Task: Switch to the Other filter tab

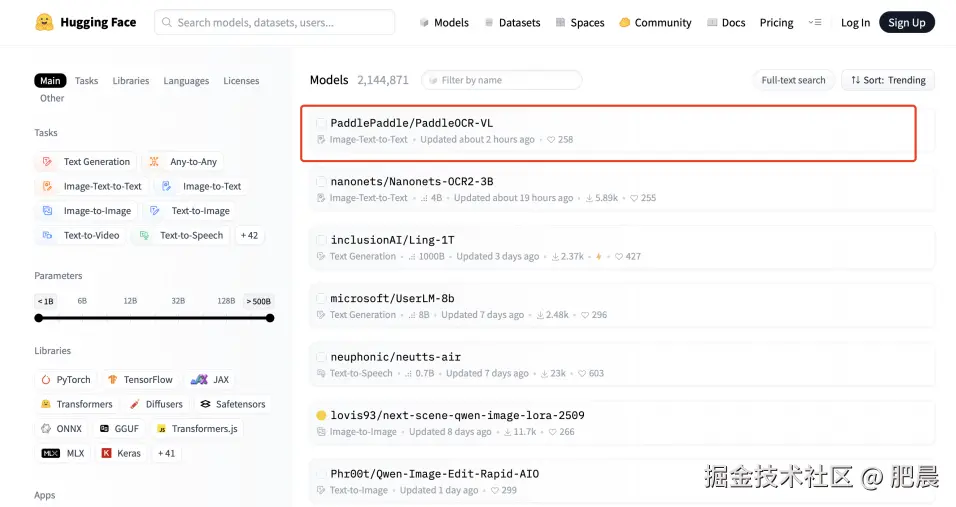Action: click(52, 98)
